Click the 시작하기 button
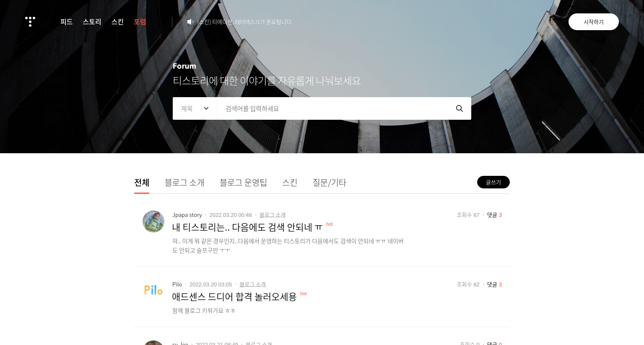The width and height of the screenshot is (644, 345). (x=594, y=22)
